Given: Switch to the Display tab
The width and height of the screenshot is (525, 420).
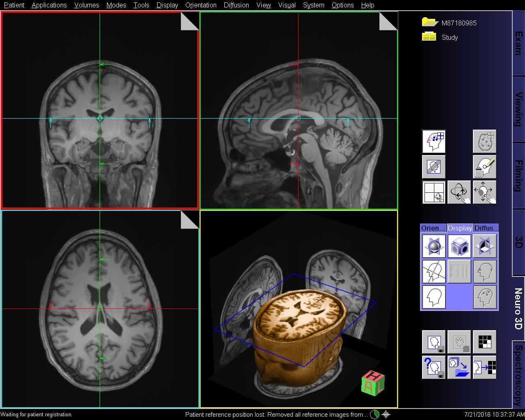Looking at the screenshot, I should 460,228.
